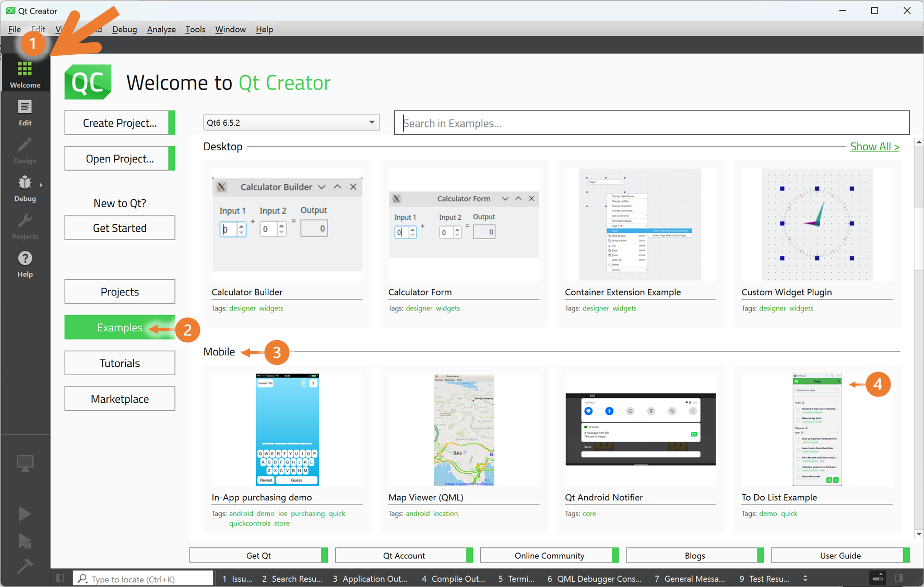The image size is (924, 587).
Task: Open Projects mode in sidebar
Action: pyautogui.click(x=25, y=226)
